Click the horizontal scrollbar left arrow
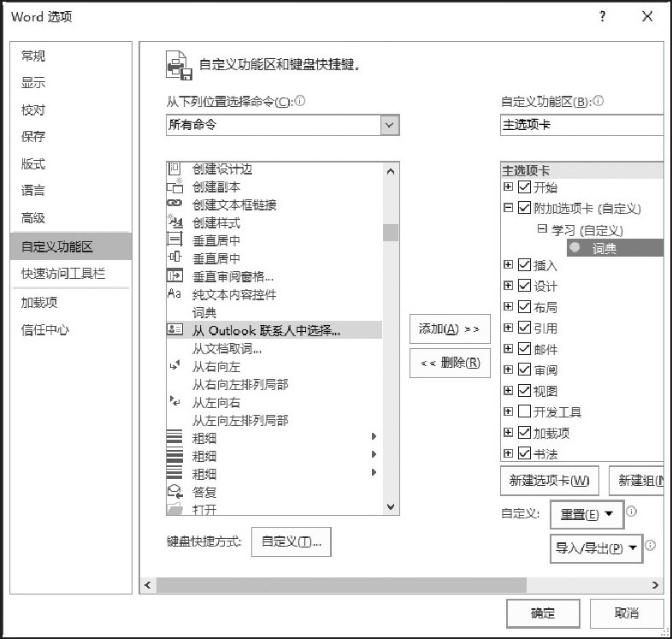This screenshot has height=639, width=672. (x=148, y=585)
